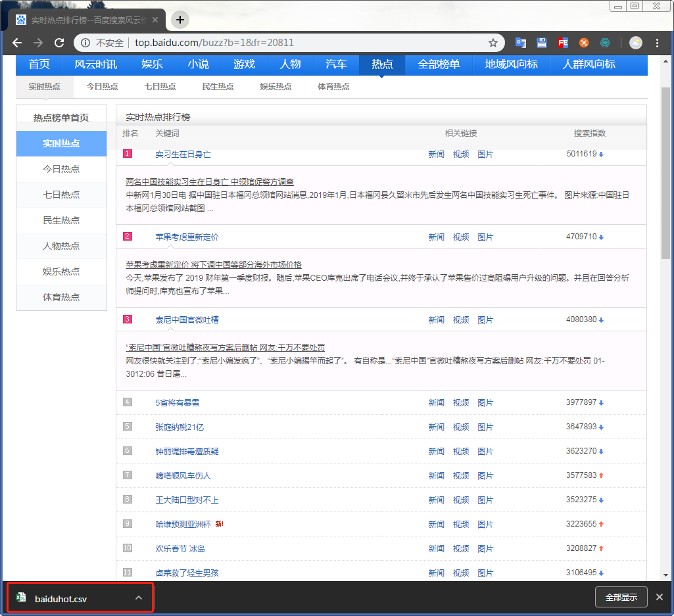674x616 pixels.
Task: Open 图片 link for 嘀嗒顺风车伤人
Action: click(485, 476)
